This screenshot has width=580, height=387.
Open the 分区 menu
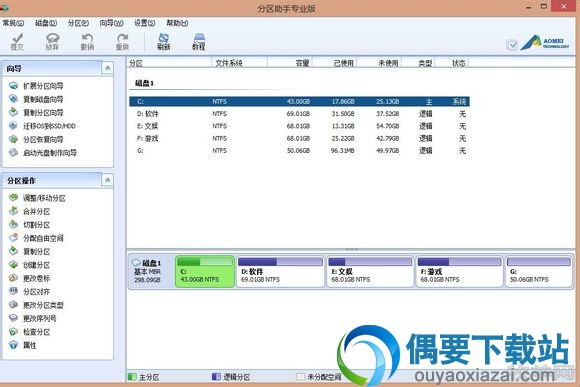click(78, 23)
